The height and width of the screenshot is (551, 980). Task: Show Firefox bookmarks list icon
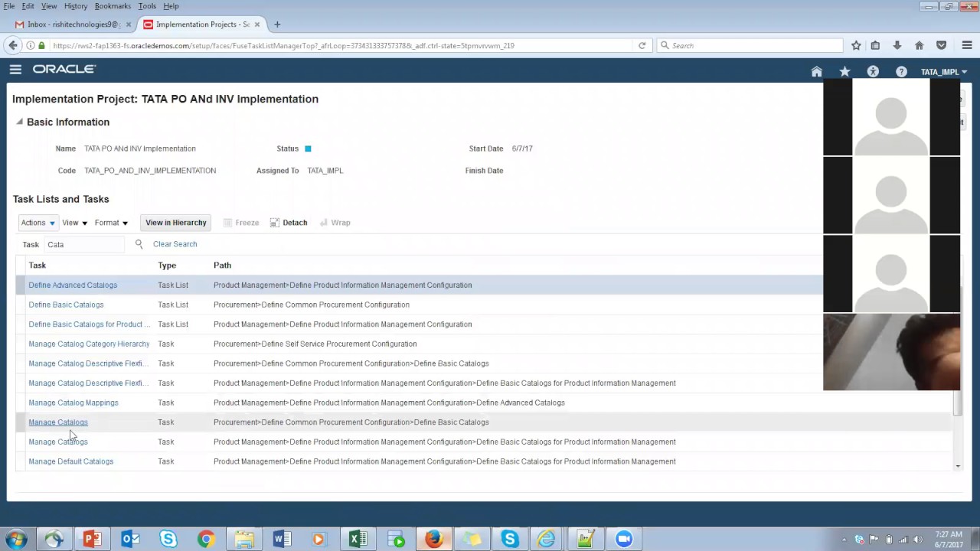click(x=875, y=45)
